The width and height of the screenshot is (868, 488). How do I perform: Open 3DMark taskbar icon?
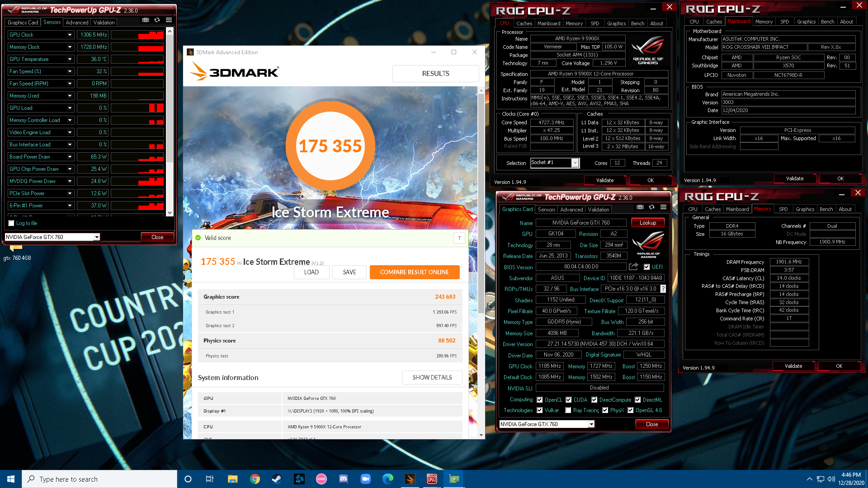(410, 479)
